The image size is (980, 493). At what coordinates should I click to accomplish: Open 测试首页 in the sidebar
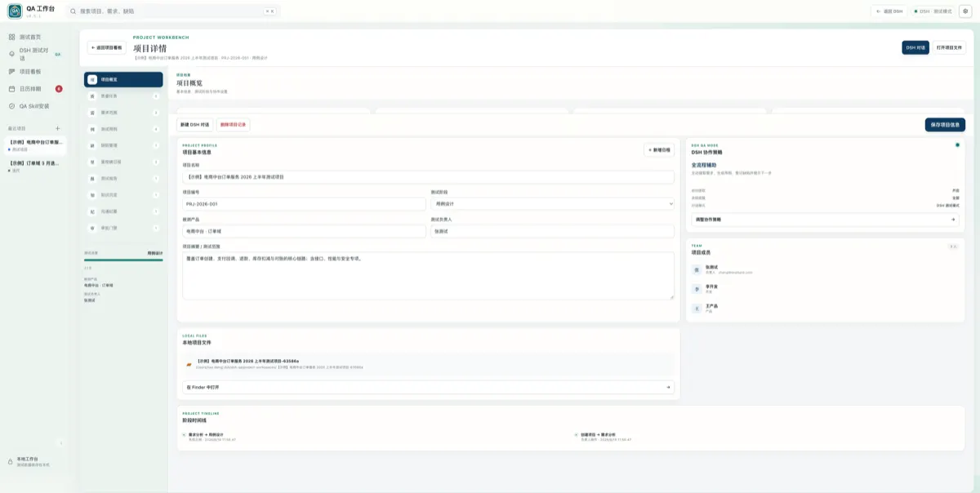(34, 37)
